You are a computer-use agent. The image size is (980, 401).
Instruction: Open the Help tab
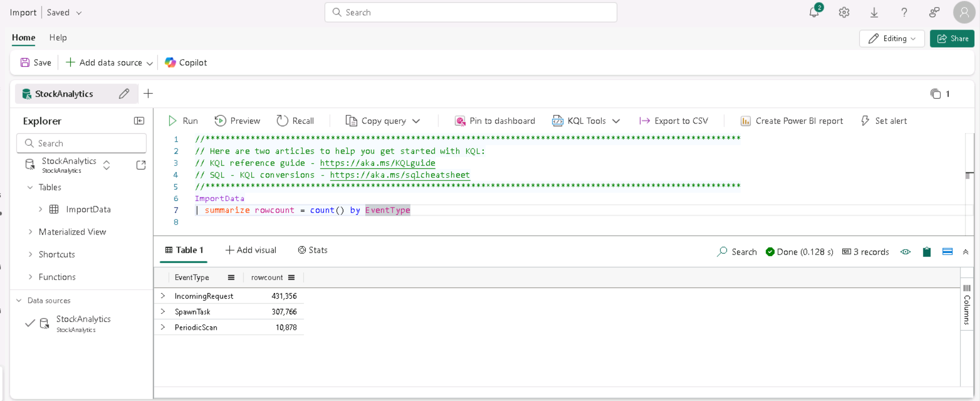[x=58, y=38]
